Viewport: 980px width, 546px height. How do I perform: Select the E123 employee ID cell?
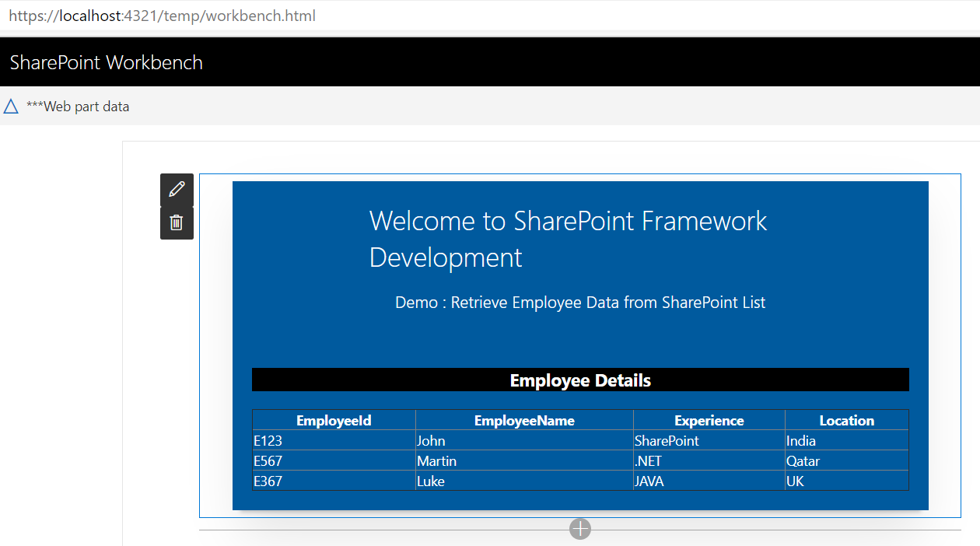tap(334, 440)
